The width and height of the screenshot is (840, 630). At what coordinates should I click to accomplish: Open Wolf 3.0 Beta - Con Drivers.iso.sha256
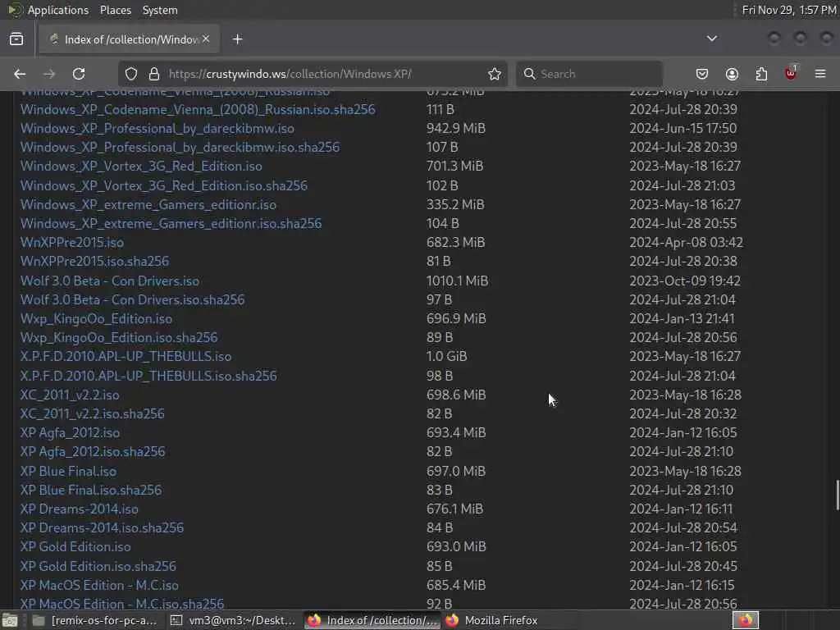click(x=132, y=299)
